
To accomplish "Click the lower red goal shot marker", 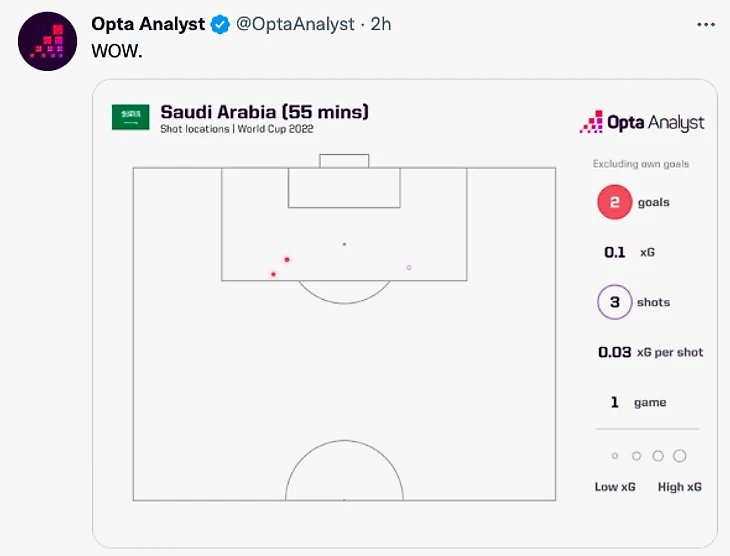I will click(x=273, y=274).
